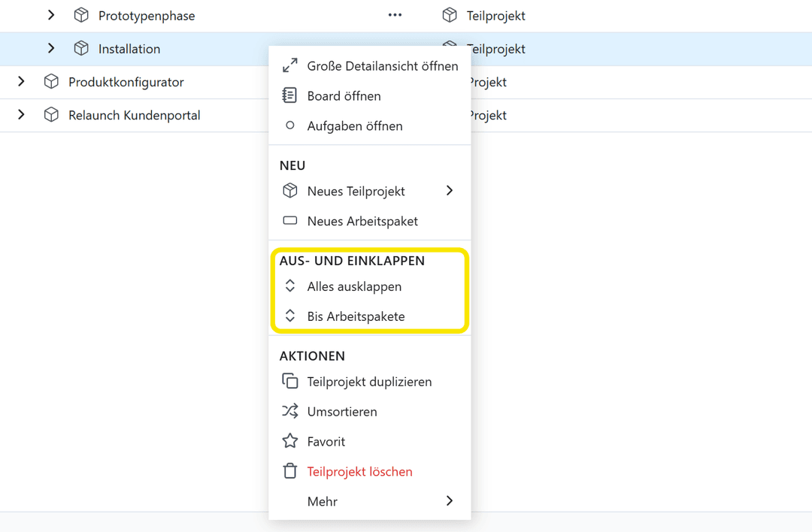Image resolution: width=812 pixels, height=532 pixels.
Task: Click the trash icon for Teilprojekt löschen
Action: (290, 472)
